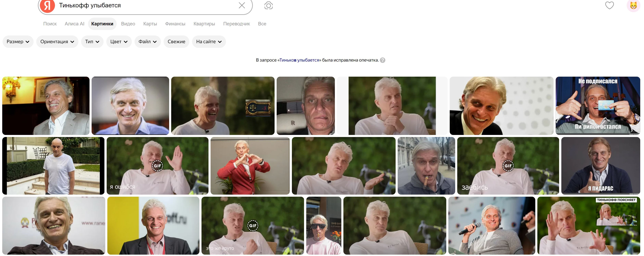
Task: Switch to the Видео tab
Action: 128,24
